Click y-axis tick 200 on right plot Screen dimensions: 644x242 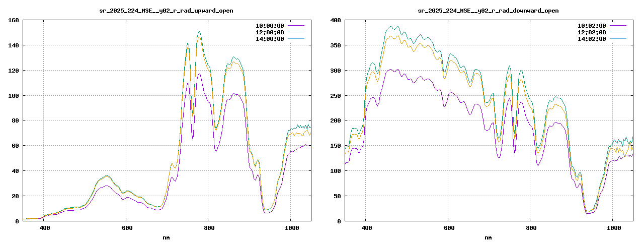(336, 120)
